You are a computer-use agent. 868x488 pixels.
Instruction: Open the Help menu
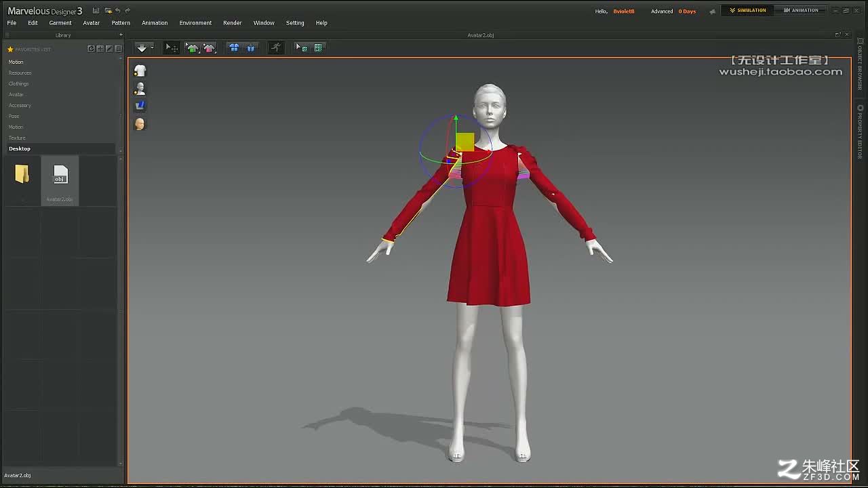(x=321, y=23)
